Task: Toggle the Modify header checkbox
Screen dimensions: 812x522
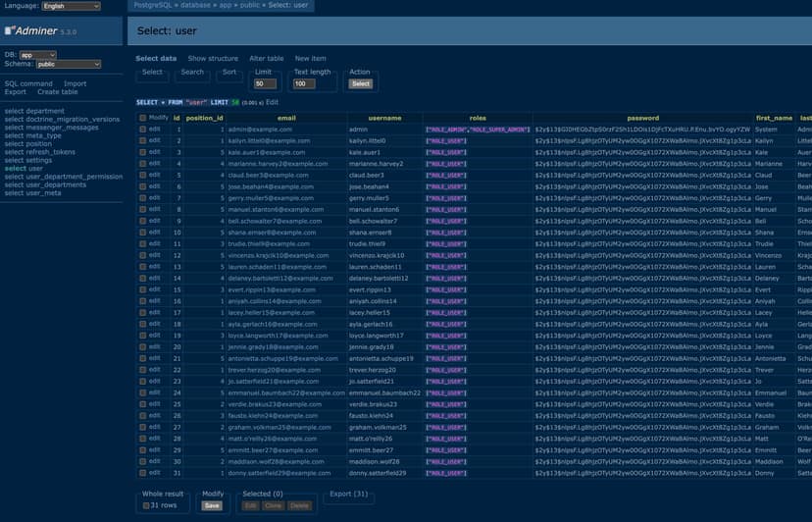Action: (143, 118)
